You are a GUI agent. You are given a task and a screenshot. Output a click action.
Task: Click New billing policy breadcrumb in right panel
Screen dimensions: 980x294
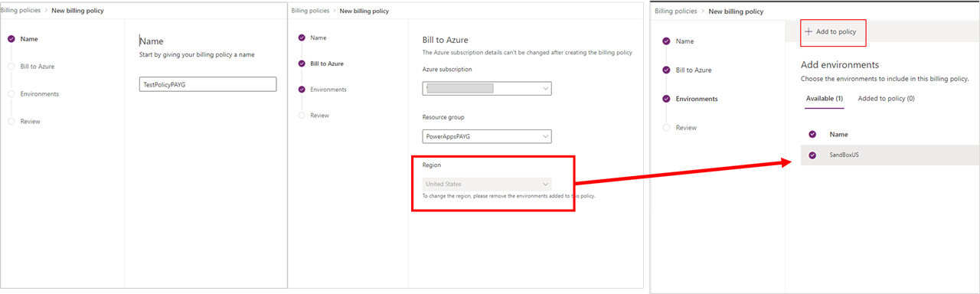736,11
